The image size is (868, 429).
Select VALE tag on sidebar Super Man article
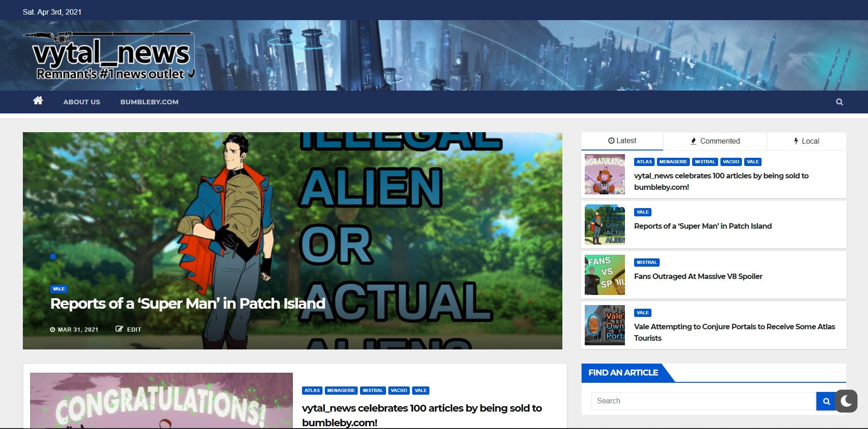click(643, 212)
